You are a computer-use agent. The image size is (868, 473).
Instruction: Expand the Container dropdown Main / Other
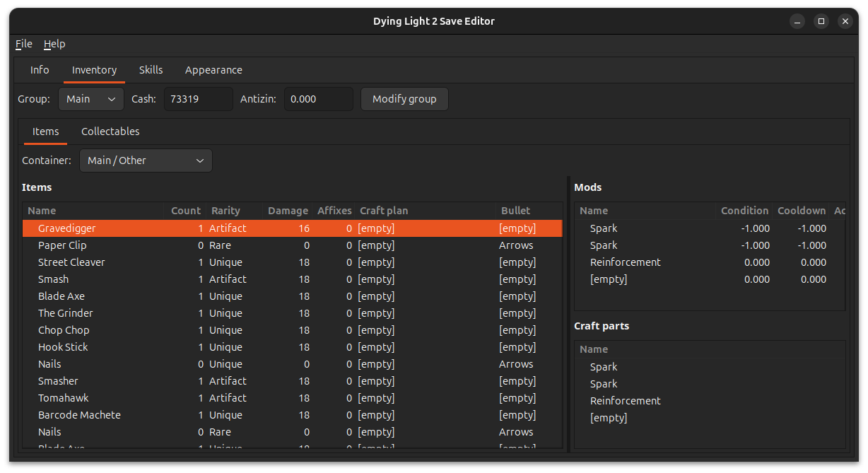tap(146, 160)
